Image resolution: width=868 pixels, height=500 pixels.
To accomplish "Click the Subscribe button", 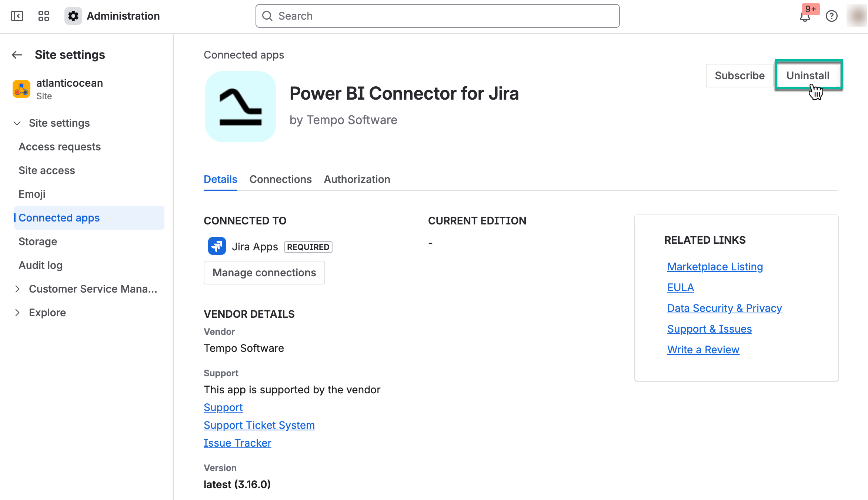I will 739,76.
